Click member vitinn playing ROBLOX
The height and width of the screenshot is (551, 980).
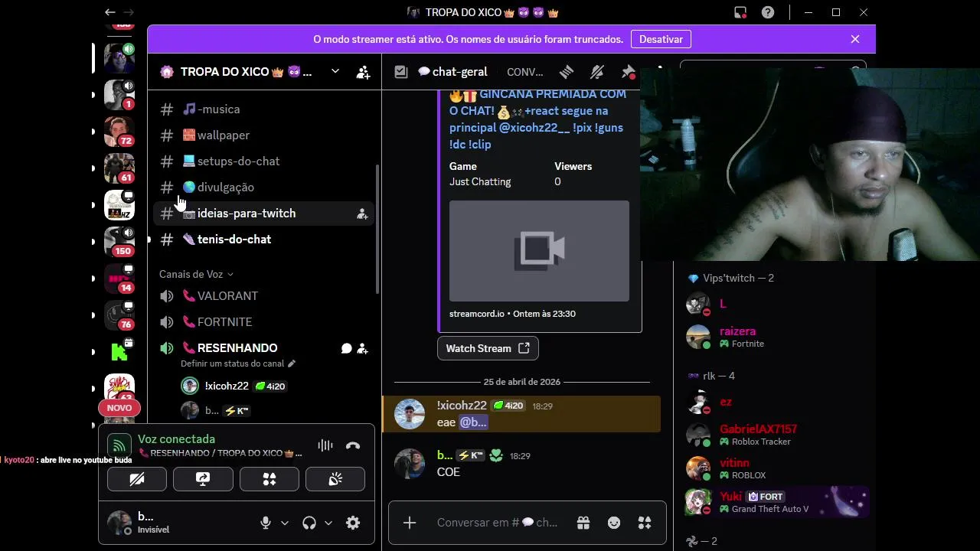coord(775,468)
